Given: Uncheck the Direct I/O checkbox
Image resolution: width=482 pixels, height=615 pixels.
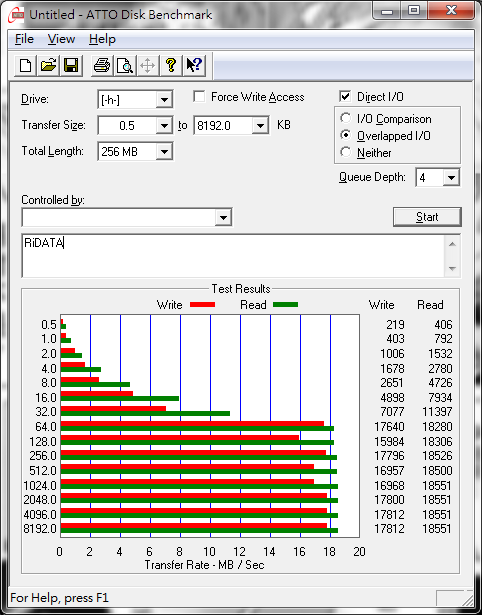Looking at the screenshot, I should (345, 96).
